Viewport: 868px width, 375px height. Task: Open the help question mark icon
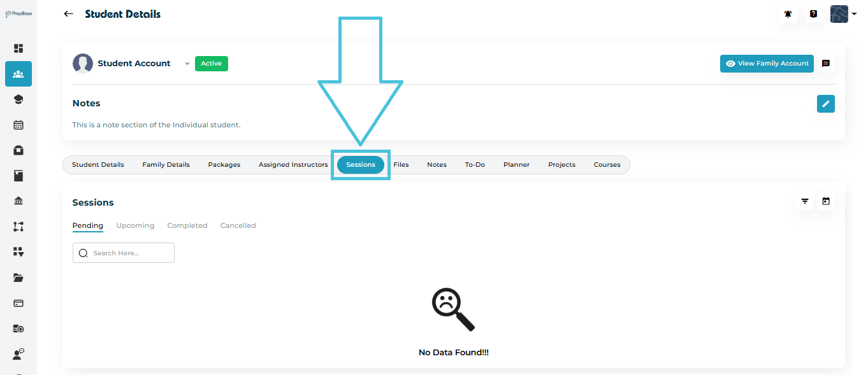[813, 14]
